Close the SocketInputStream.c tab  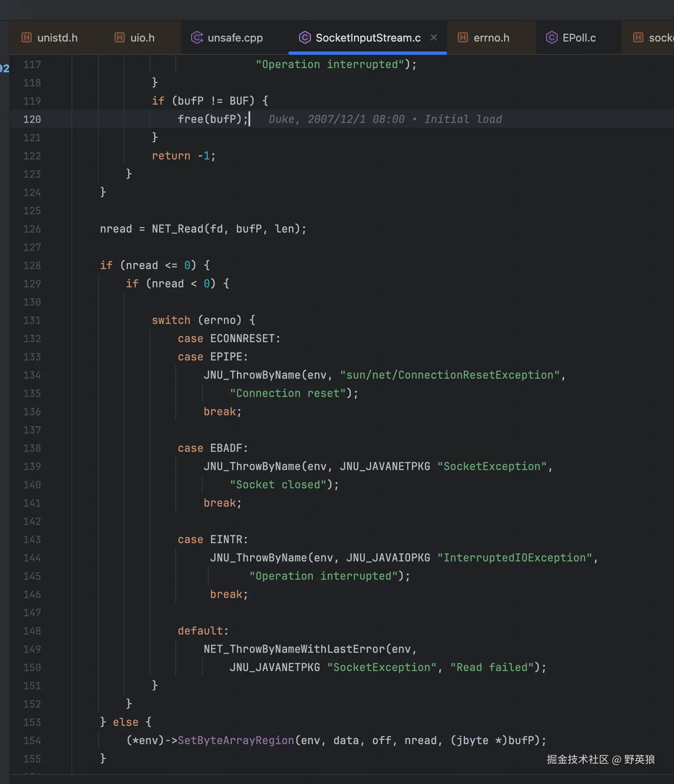pos(434,37)
